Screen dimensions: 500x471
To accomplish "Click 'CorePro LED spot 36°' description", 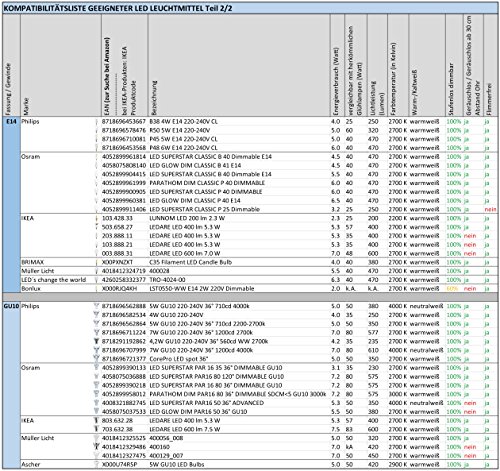I will (x=179, y=359).
